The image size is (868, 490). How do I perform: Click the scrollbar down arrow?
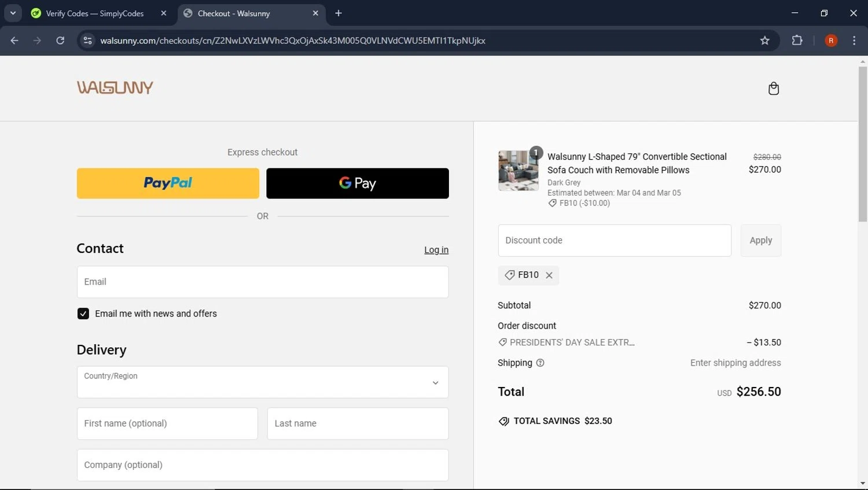tap(863, 484)
